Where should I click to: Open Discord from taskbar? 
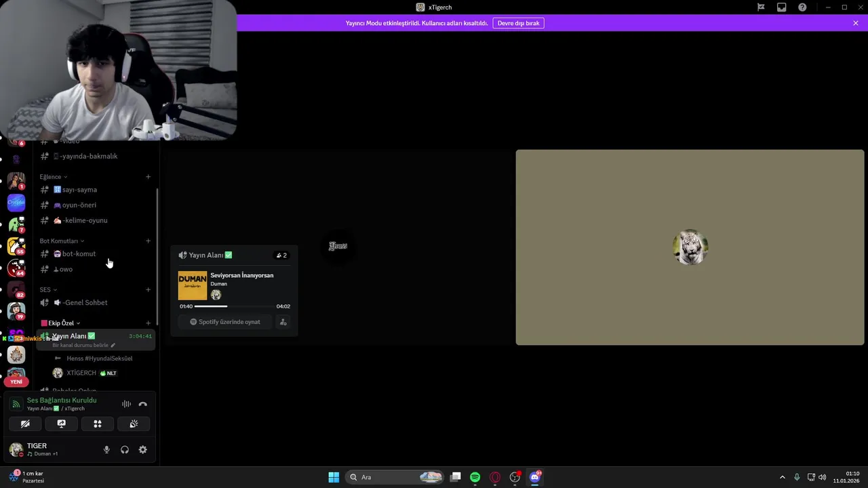point(535,477)
